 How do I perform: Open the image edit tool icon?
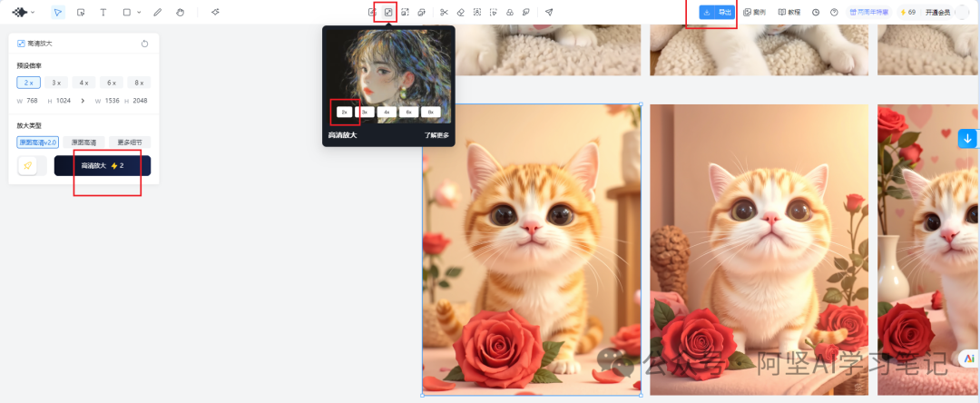coord(373,12)
